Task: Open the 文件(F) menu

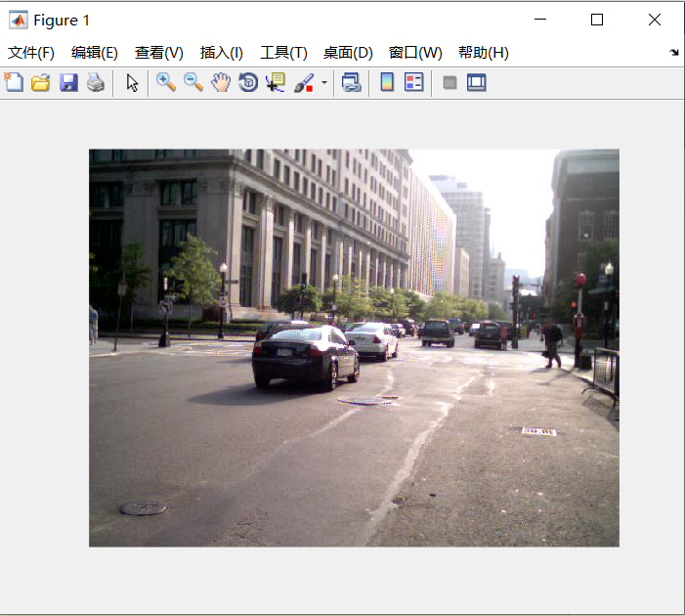Action: [x=31, y=53]
